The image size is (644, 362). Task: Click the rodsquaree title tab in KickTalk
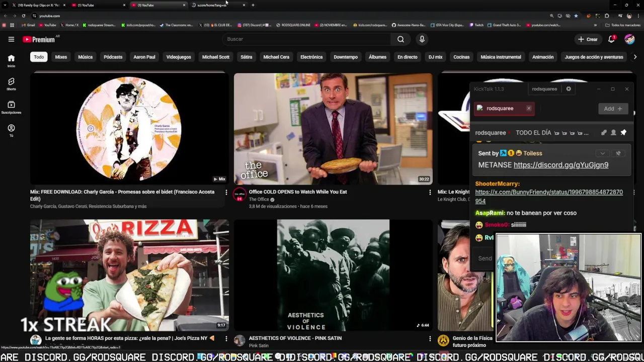click(x=544, y=89)
